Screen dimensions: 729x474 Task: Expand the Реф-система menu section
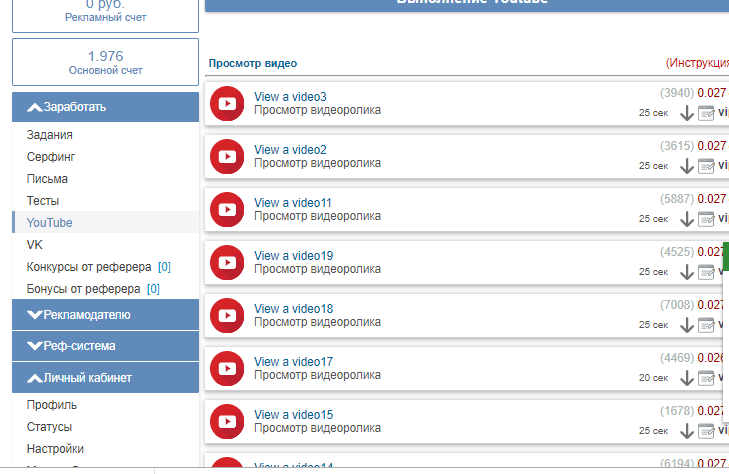point(106,346)
